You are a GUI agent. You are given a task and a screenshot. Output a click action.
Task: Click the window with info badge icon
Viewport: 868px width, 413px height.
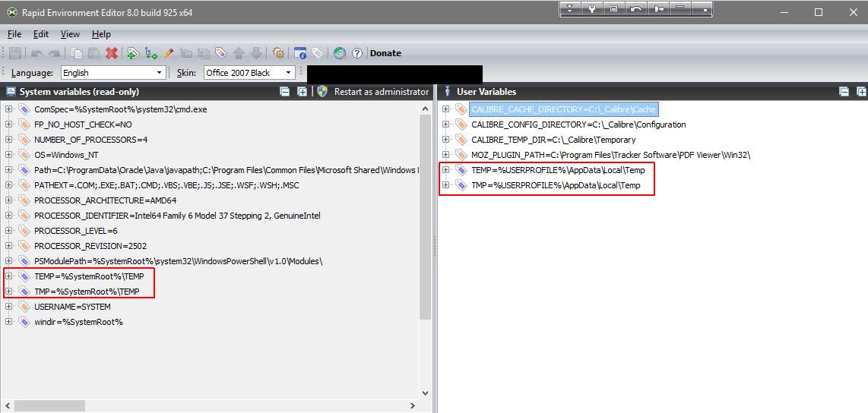pyautogui.click(x=300, y=53)
